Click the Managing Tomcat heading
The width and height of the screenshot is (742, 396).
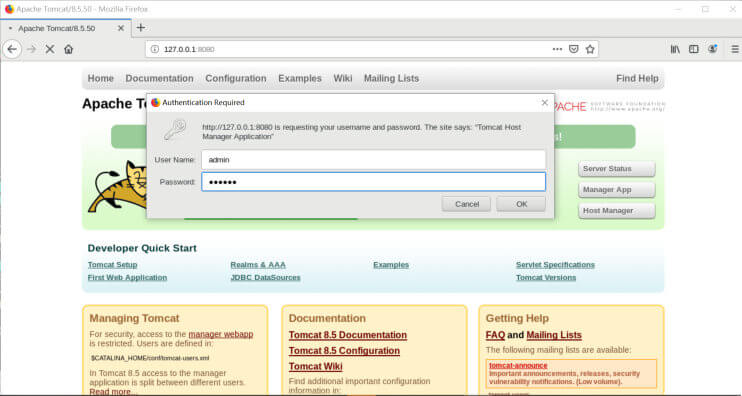point(134,318)
